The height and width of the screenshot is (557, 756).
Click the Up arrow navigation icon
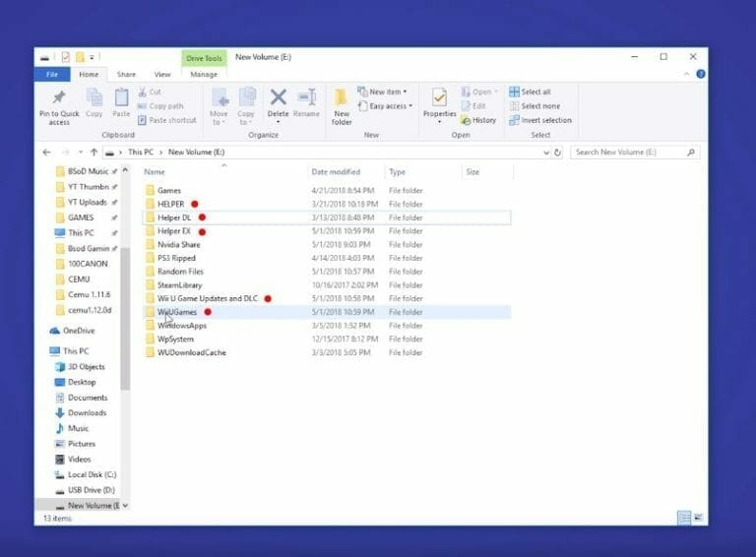coord(94,153)
